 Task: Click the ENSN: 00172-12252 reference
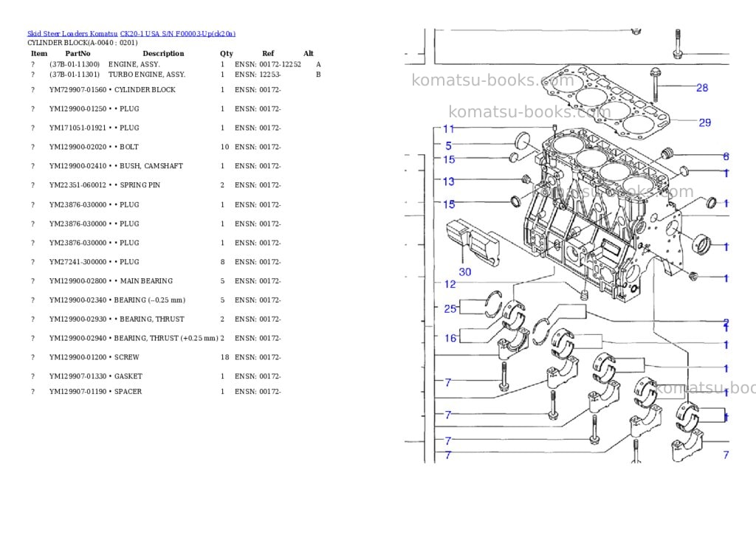[267, 64]
